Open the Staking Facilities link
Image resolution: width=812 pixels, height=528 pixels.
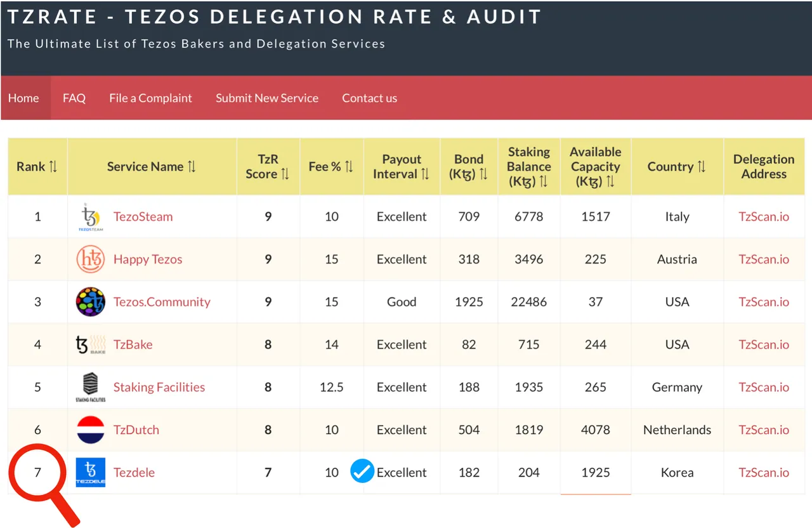[x=159, y=387]
